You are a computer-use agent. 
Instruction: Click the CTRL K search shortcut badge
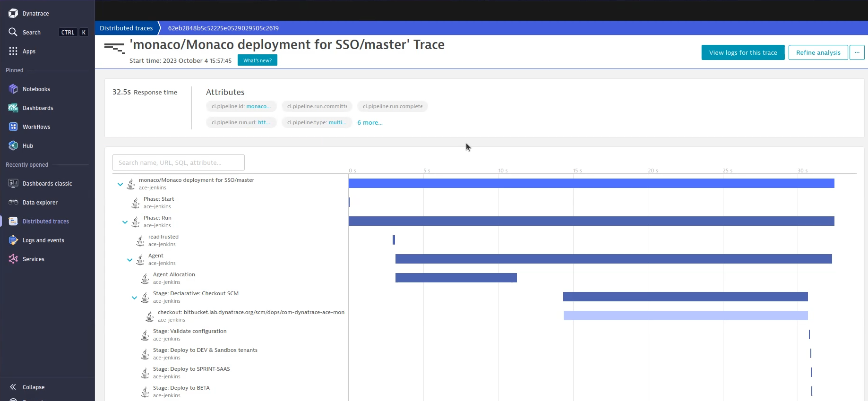pyautogui.click(x=74, y=32)
